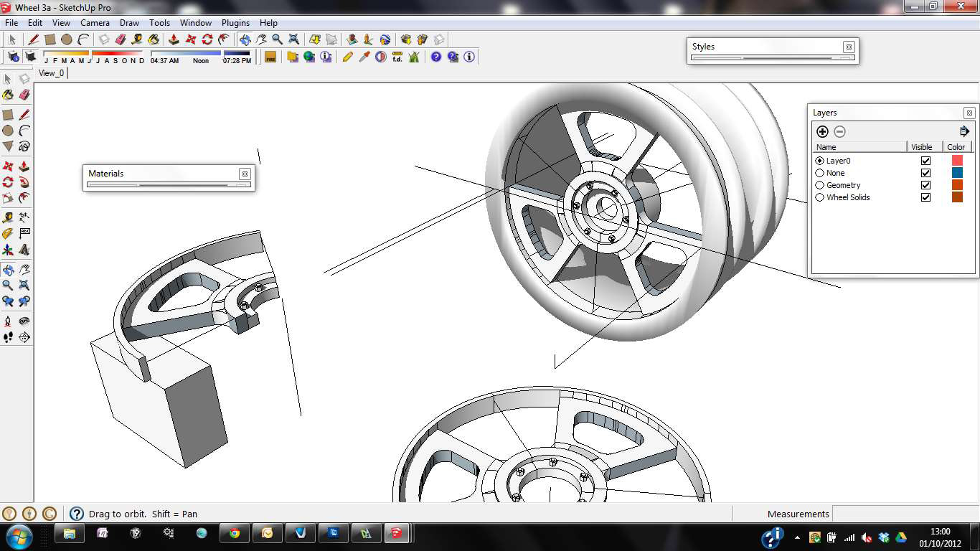
Task: Hide the Wheel Solids layer
Action: pyautogui.click(x=925, y=197)
